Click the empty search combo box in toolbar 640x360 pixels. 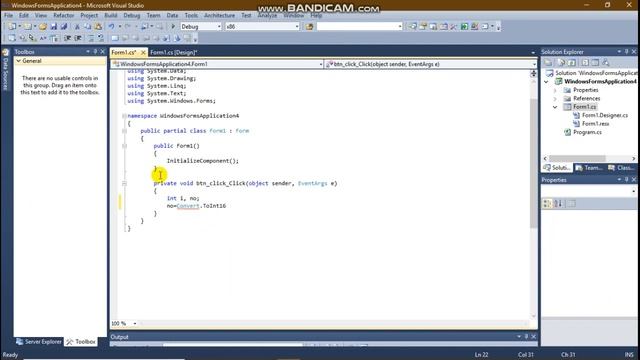pos(359,27)
